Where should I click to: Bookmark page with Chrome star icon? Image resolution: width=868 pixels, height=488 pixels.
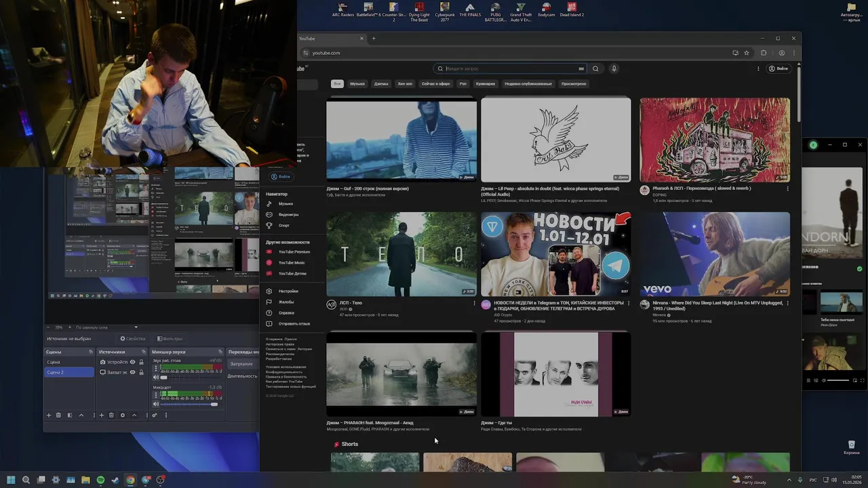coord(747,53)
